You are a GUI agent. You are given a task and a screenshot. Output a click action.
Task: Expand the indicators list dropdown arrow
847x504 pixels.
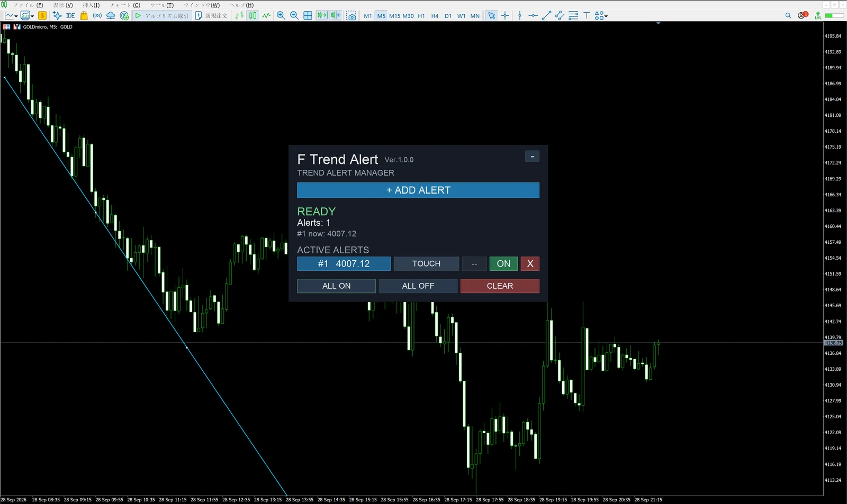[32, 16]
